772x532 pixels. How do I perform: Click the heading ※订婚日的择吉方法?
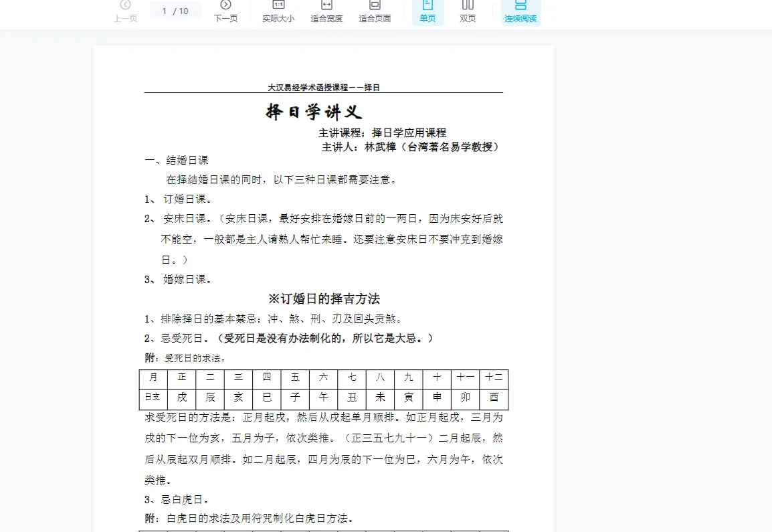coord(324,298)
